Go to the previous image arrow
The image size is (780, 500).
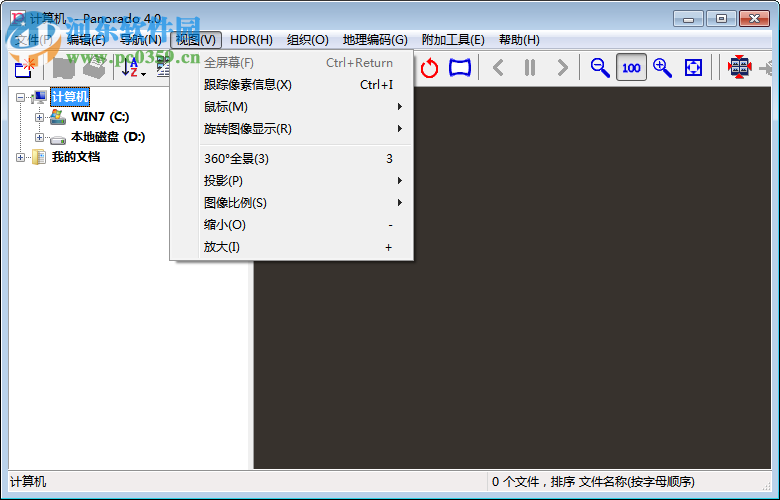[x=498, y=68]
